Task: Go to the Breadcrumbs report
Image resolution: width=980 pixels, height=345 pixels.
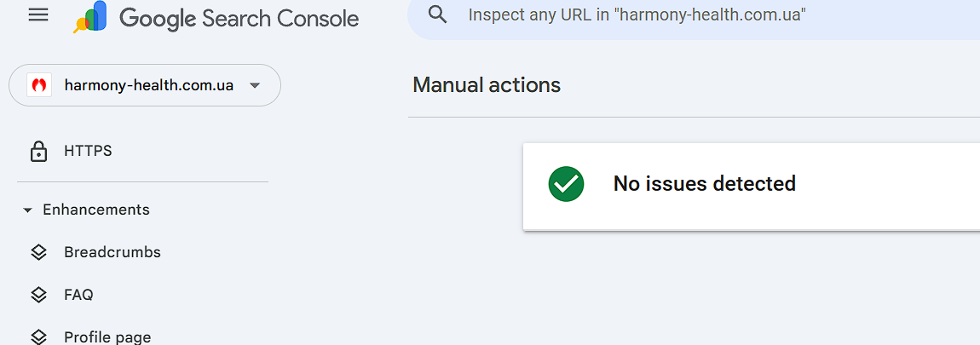Action: 112,252
